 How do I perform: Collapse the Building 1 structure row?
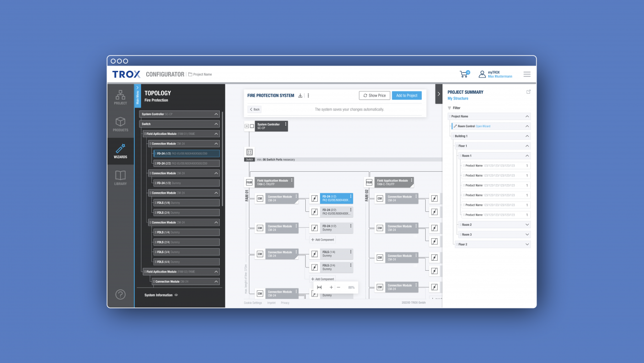[x=527, y=136]
